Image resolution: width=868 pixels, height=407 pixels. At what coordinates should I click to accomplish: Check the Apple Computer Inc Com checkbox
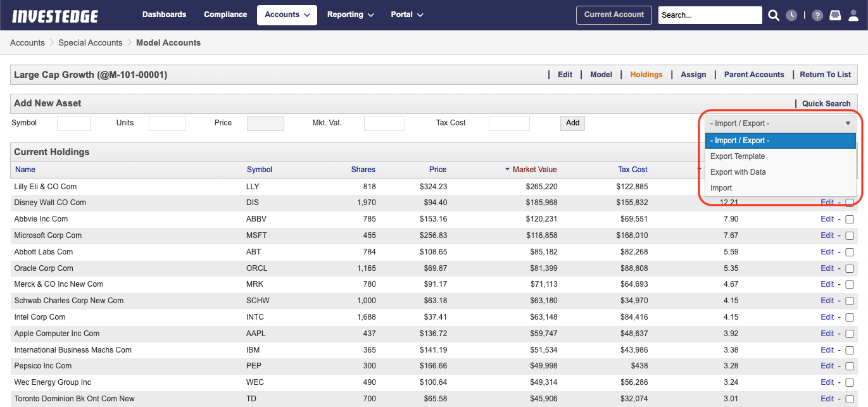[850, 334]
